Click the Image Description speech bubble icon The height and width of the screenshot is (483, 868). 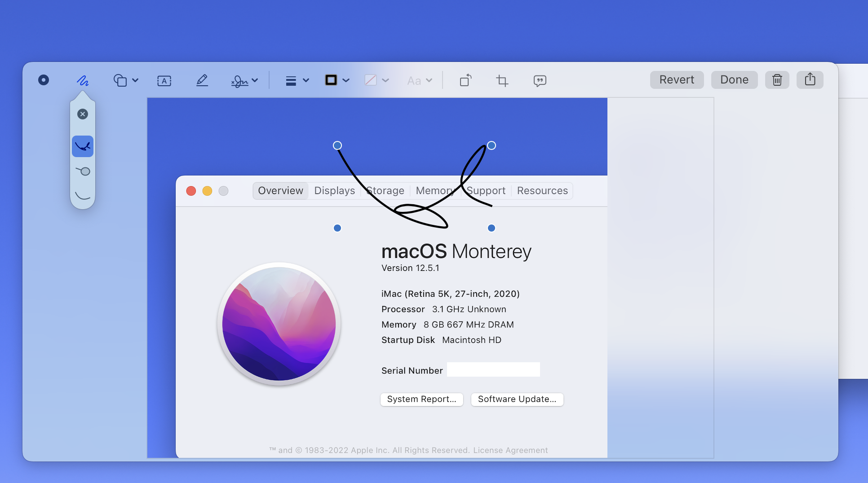click(x=540, y=81)
